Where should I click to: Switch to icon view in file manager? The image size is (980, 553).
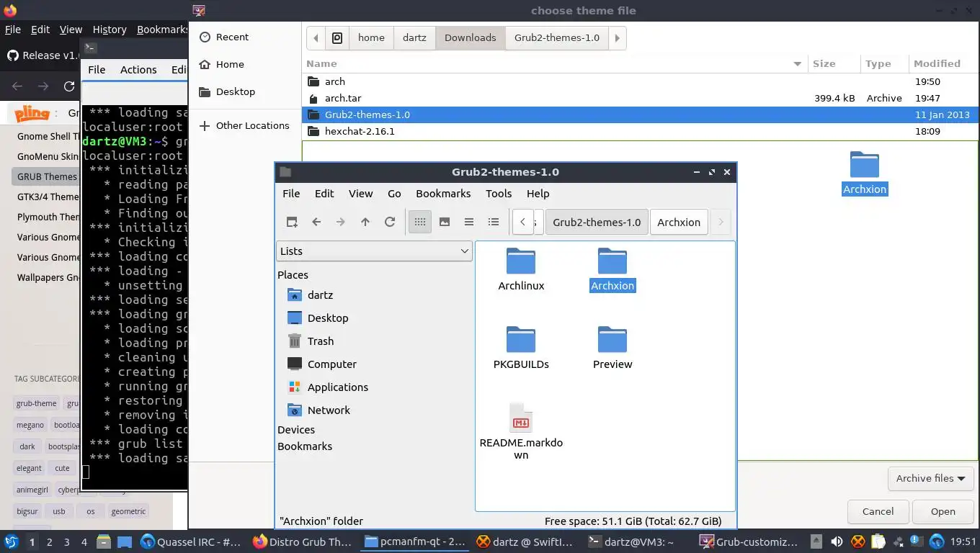pos(420,222)
